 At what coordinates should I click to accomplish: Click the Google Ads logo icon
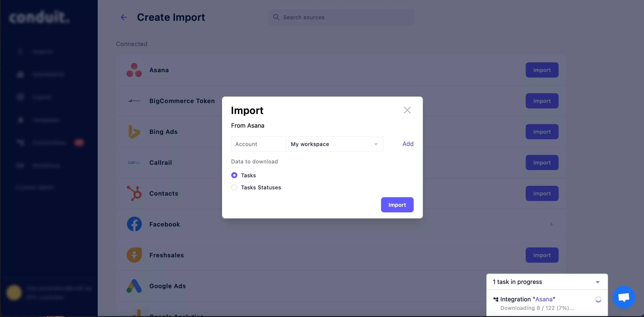click(134, 286)
